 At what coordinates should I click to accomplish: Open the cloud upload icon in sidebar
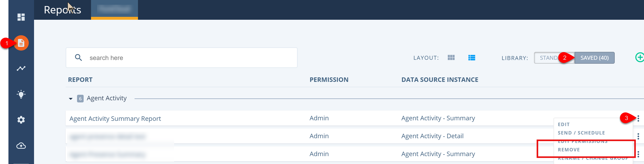click(x=21, y=146)
